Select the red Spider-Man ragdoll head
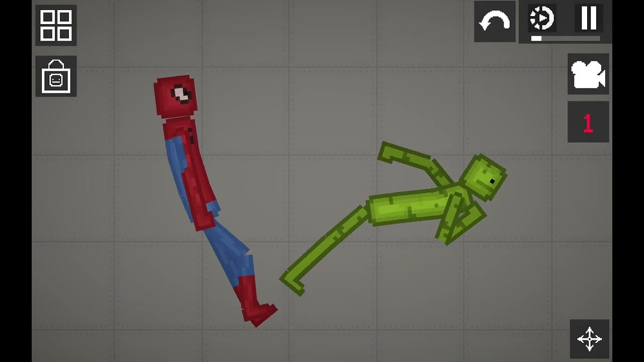This screenshot has width=644, height=362. 176,97
